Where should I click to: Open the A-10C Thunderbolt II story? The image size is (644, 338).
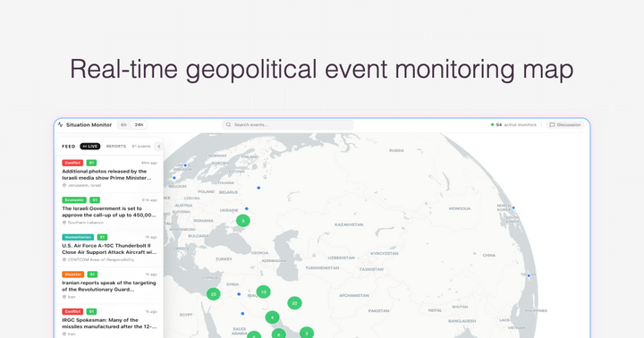109,249
